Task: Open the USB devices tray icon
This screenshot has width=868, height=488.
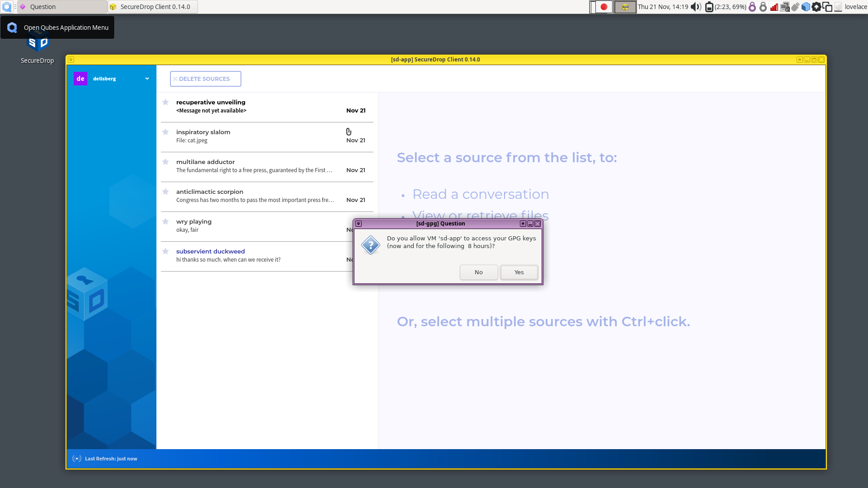Action: 795,7
